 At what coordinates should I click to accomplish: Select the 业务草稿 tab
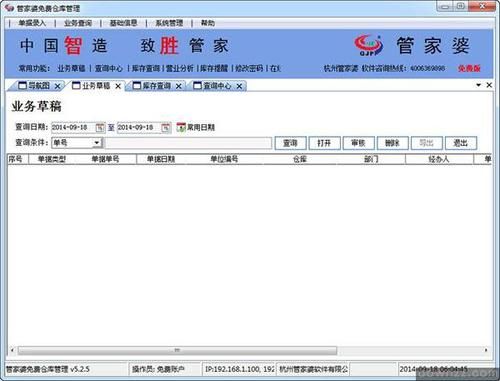tap(96, 86)
